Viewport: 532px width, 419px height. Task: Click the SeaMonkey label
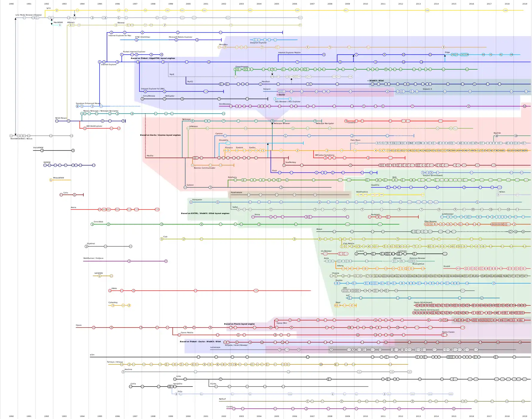(x=291, y=162)
